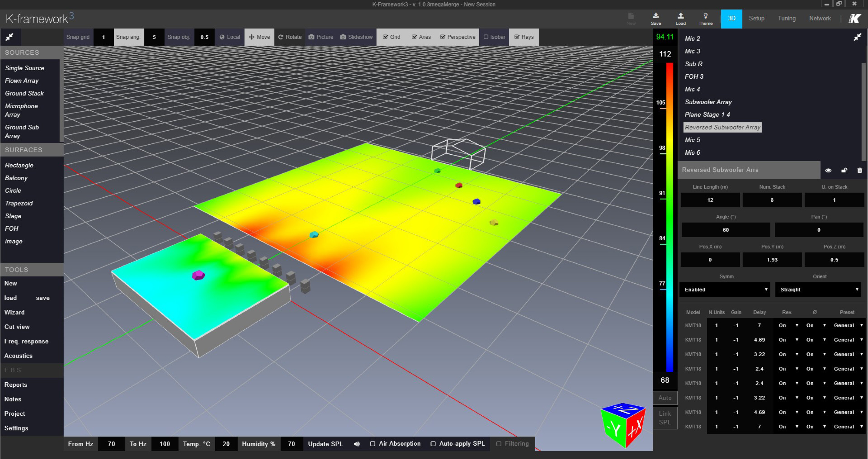
Task: Click Update SPL button
Action: click(325, 444)
